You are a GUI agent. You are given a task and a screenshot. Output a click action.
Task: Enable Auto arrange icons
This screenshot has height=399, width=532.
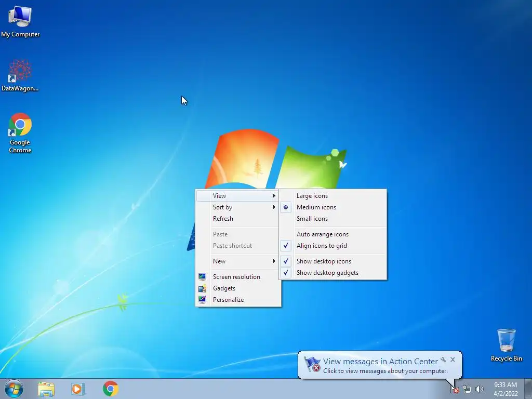click(x=333, y=234)
